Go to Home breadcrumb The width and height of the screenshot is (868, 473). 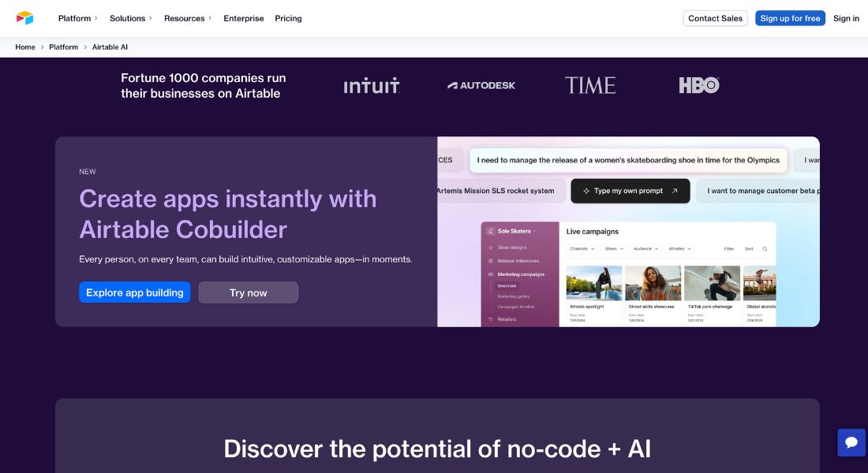tap(25, 47)
